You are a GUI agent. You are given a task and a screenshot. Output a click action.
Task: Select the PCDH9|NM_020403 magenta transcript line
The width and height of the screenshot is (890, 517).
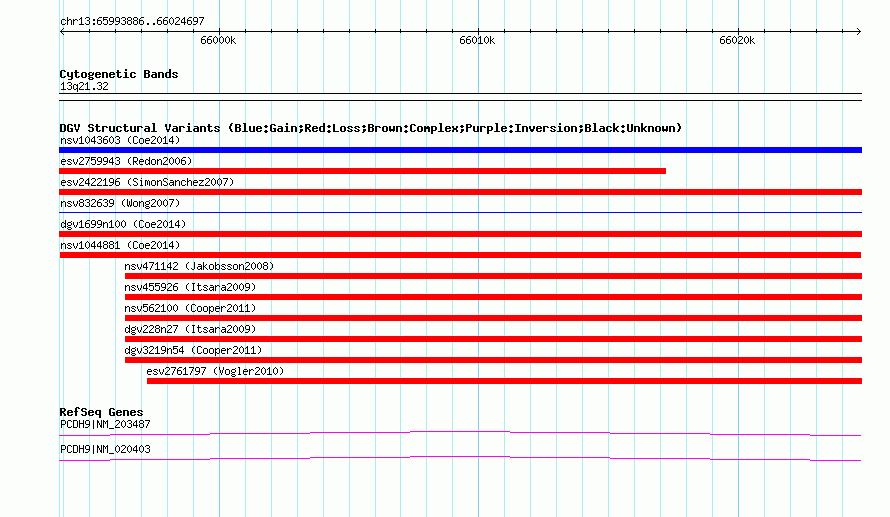pyautogui.click(x=460, y=459)
